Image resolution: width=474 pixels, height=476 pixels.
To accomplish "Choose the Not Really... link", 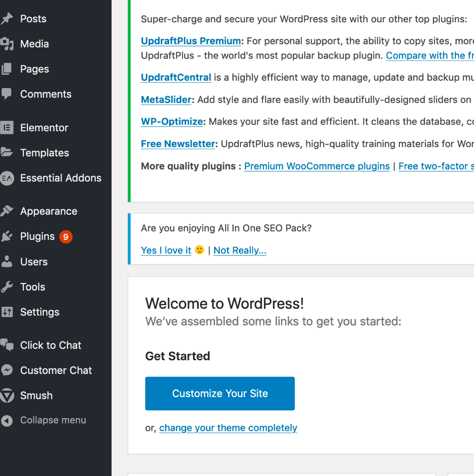I will pos(240,250).
